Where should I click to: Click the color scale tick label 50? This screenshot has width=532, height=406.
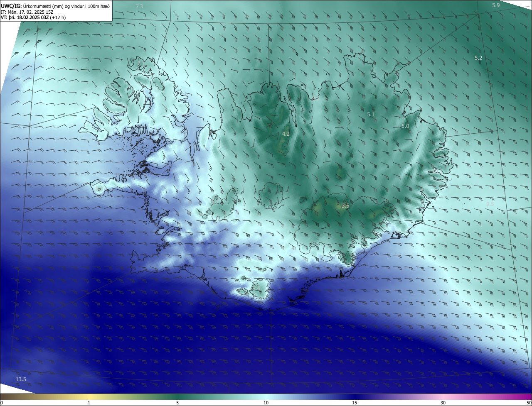tap(529, 403)
